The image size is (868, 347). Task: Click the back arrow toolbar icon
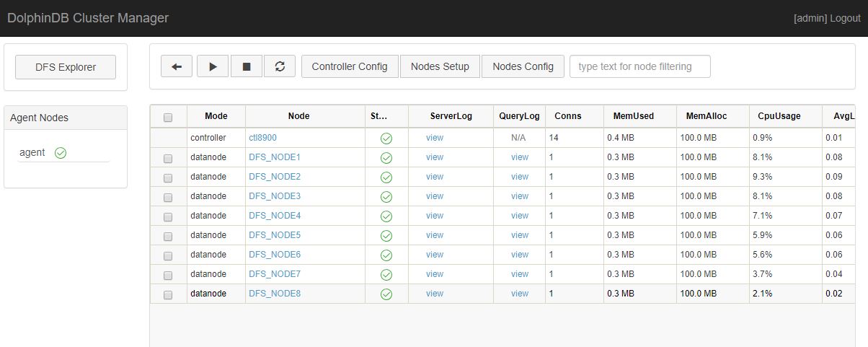177,66
